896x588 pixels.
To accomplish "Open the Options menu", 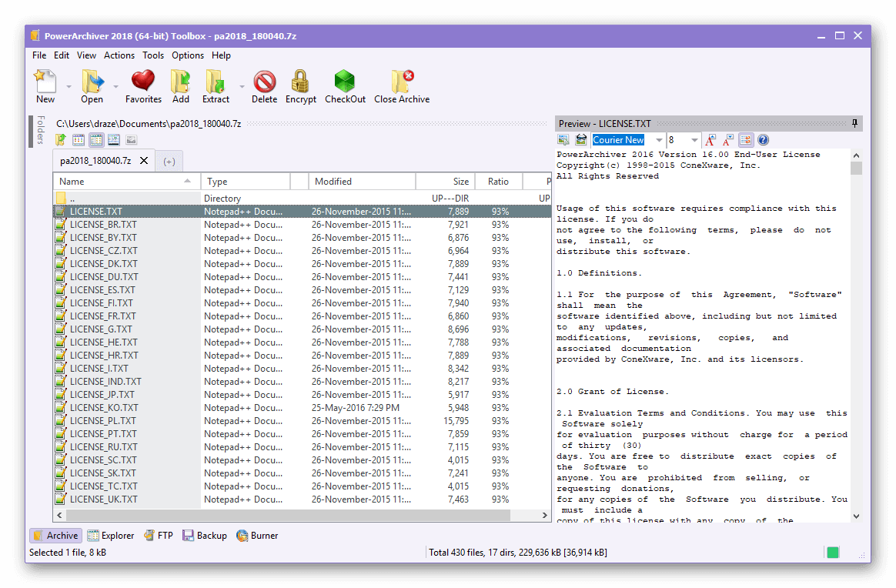I will [188, 55].
